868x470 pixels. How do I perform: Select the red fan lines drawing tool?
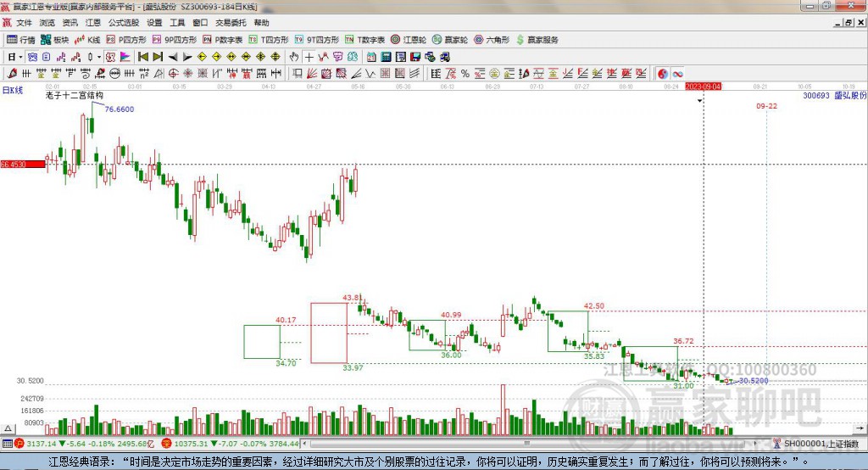pos(312,73)
